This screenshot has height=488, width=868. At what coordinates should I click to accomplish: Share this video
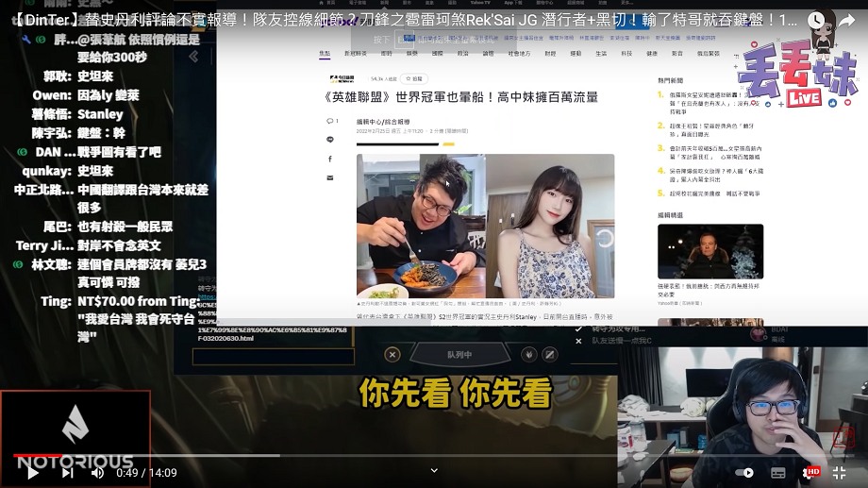coord(846,21)
